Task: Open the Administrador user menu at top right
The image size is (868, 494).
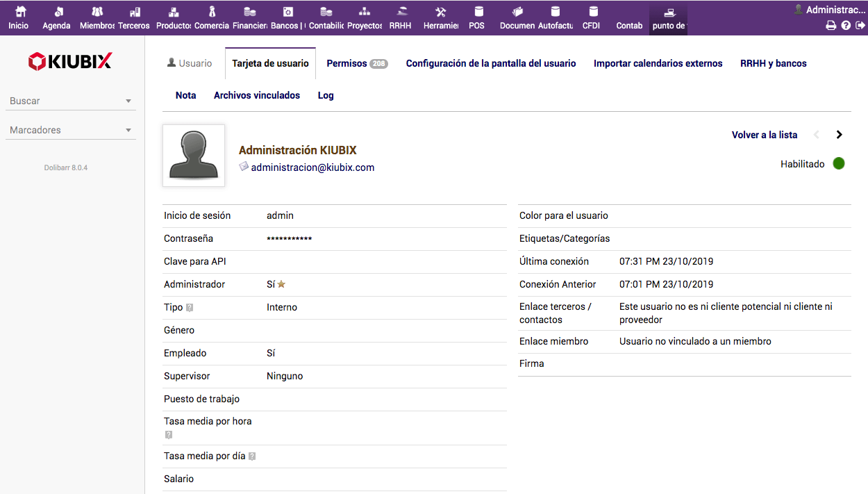Action: (x=830, y=10)
